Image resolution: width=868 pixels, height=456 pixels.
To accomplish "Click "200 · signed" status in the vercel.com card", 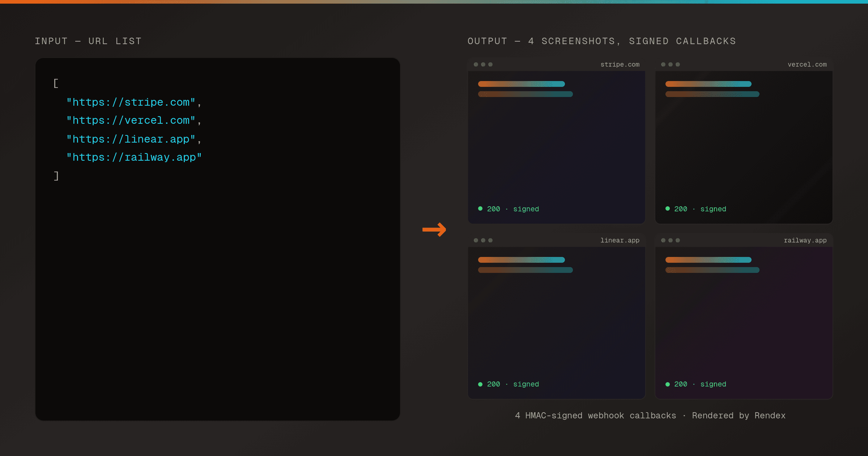I will (x=700, y=209).
